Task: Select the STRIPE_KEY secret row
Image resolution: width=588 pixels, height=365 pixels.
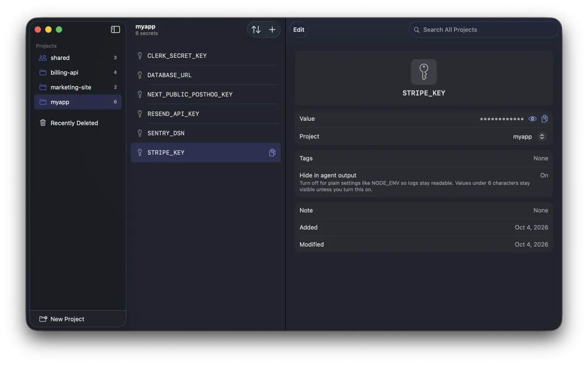Action: pos(206,152)
